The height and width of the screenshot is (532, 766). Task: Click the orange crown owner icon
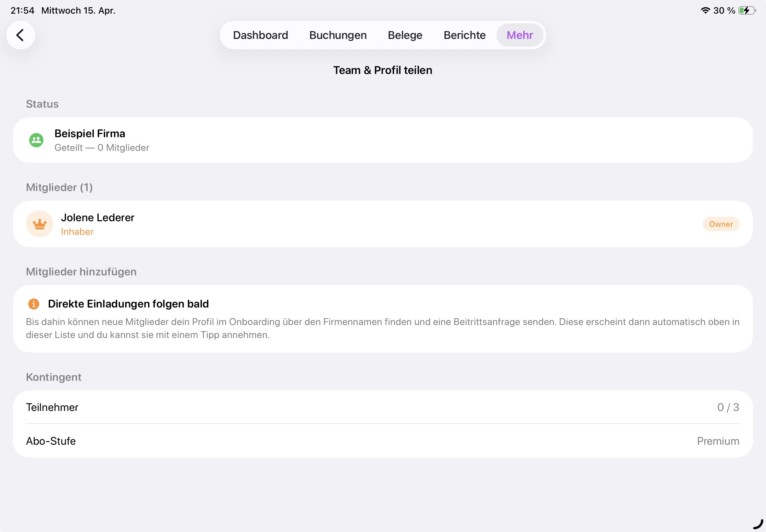(x=40, y=224)
